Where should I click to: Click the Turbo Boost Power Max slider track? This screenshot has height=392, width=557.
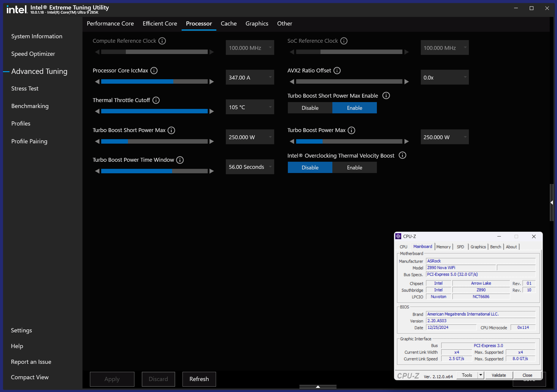pyautogui.click(x=349, y=142)
